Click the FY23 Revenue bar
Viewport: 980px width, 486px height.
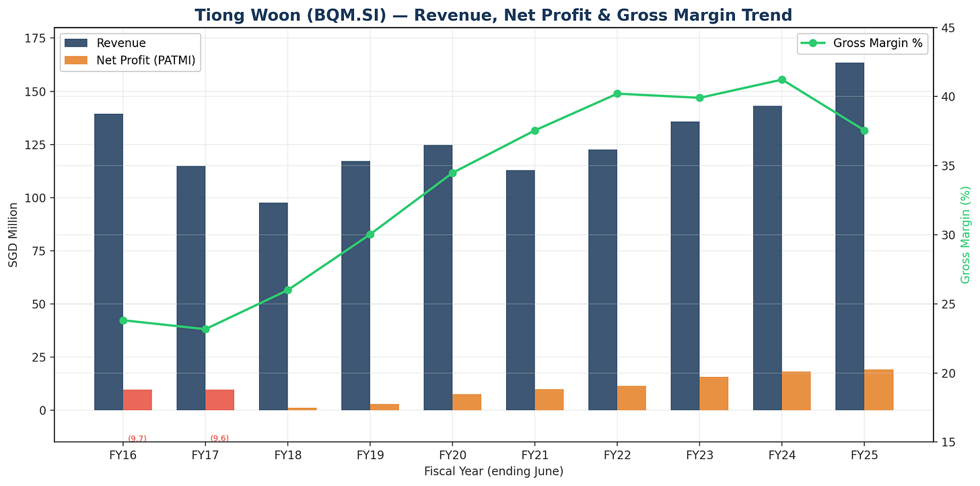click(x=685, y=266)
